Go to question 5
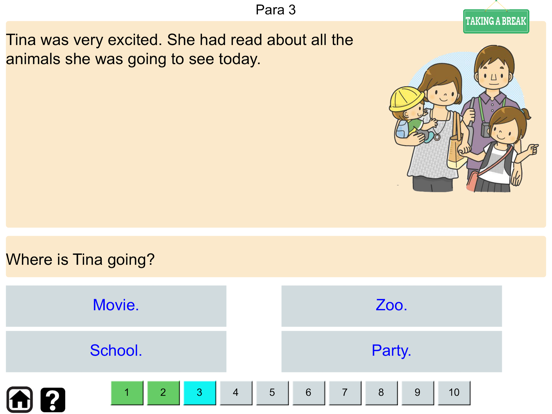The image size is (552, 414). 272,393
